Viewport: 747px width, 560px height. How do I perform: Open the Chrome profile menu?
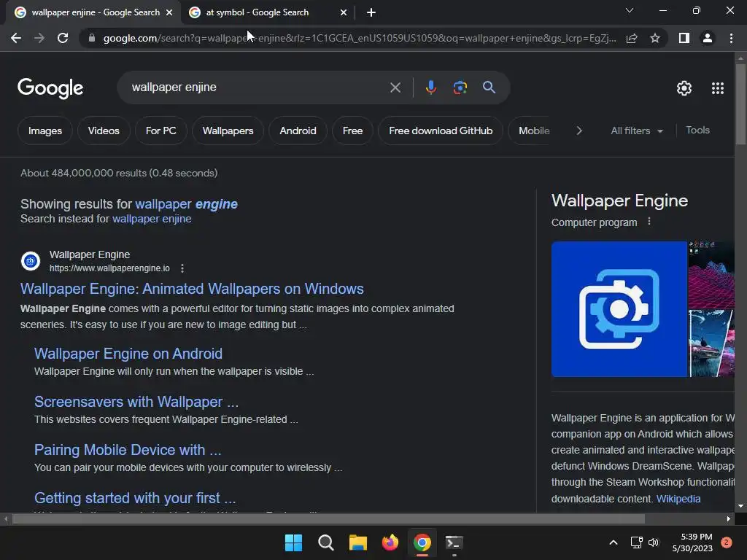[708, 38]
